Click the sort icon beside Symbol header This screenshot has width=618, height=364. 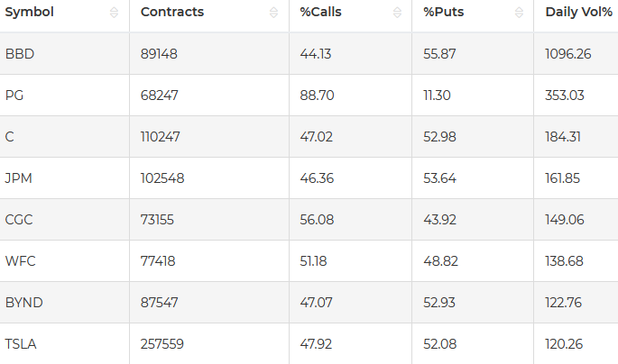(114, 13)
